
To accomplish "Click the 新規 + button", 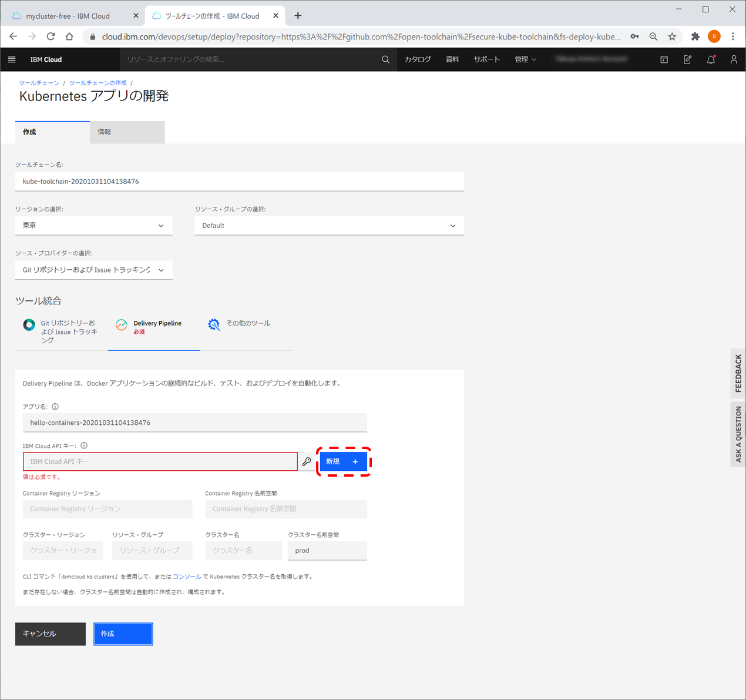I will tap(344, 461).
